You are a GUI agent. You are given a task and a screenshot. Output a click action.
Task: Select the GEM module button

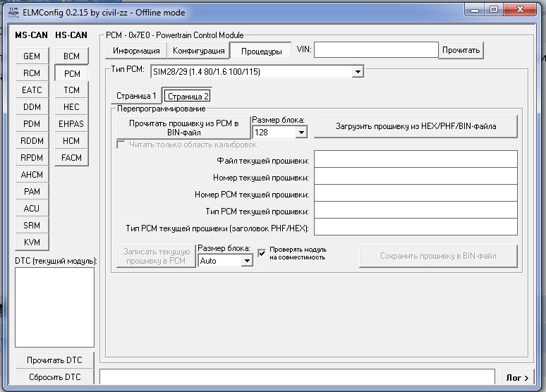click(32, 56)
